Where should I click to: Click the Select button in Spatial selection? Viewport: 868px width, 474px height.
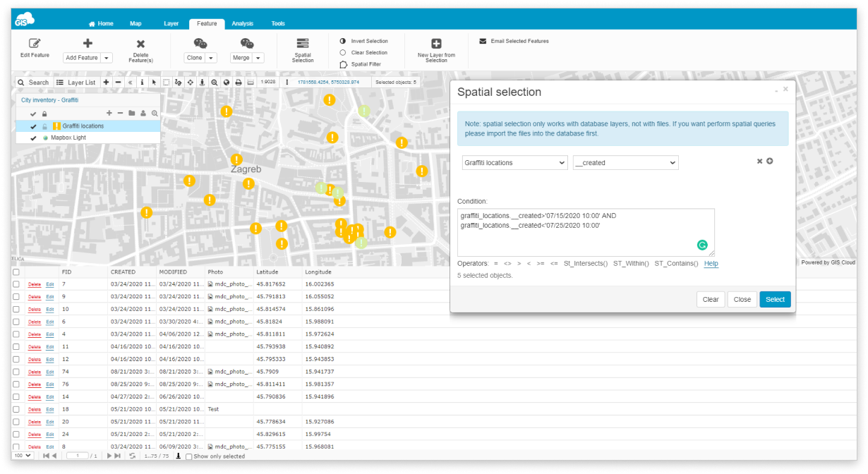tap(775, 299)
